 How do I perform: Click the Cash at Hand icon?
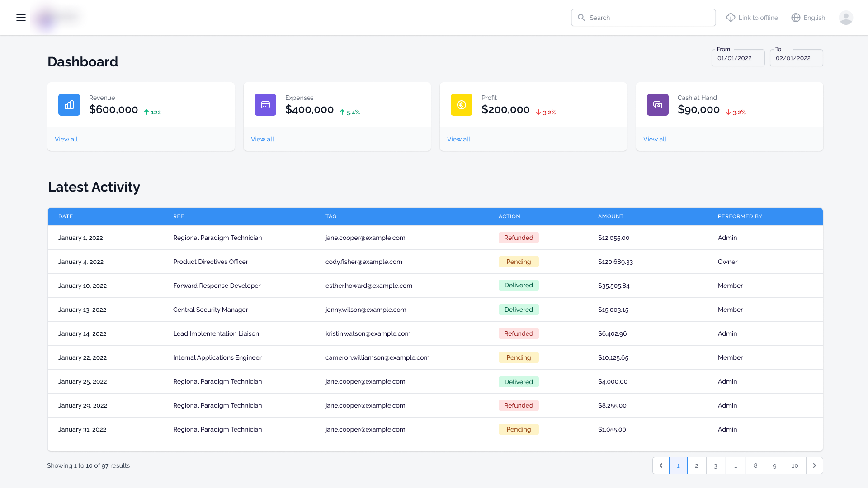tap(658, 105)
